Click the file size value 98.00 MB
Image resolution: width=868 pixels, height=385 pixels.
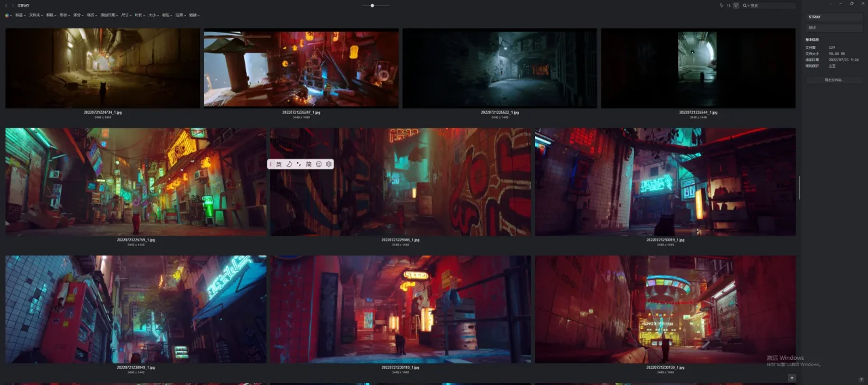[x=837, y=54]
